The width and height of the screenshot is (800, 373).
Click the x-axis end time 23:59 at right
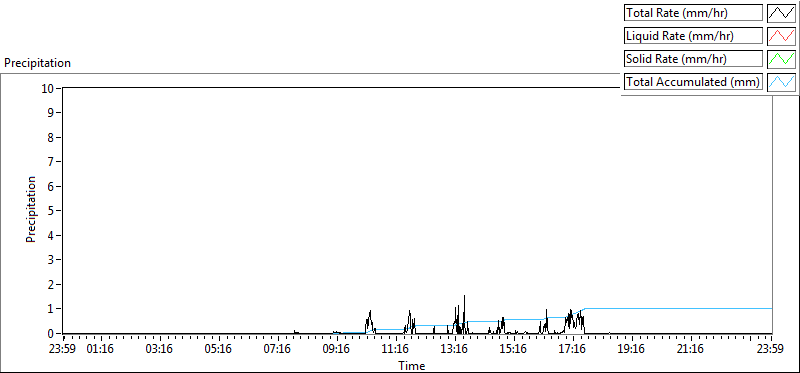[770, 350]
